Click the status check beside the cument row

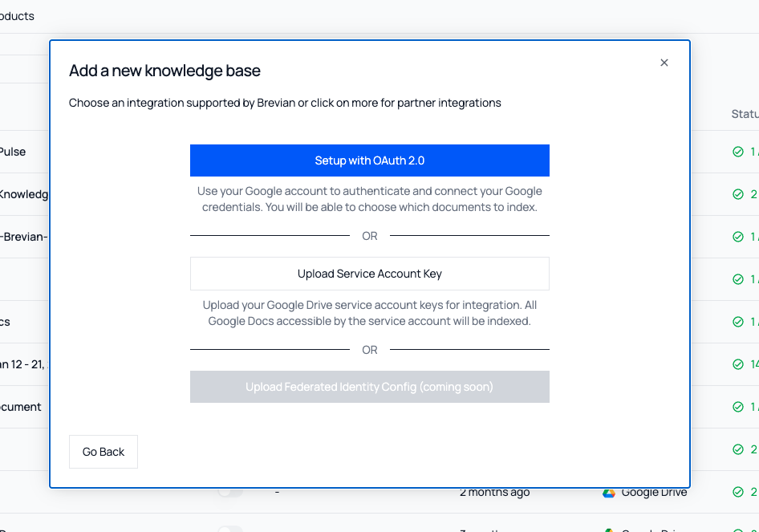tap(738, 406)
